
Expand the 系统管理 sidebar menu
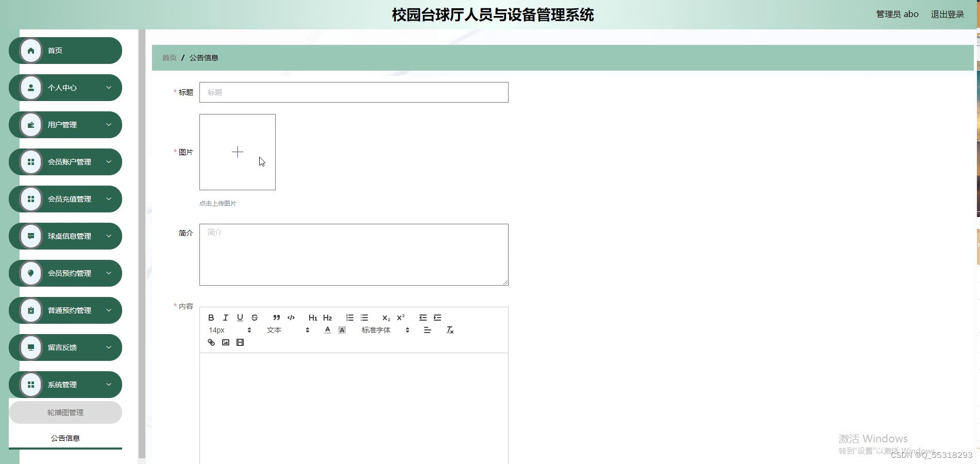tap(65, 384)
